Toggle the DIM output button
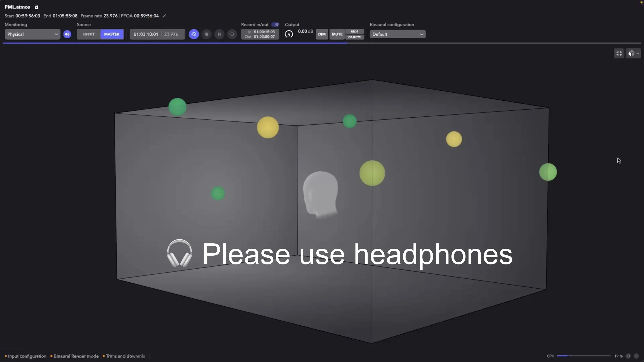 pos(322,34)
